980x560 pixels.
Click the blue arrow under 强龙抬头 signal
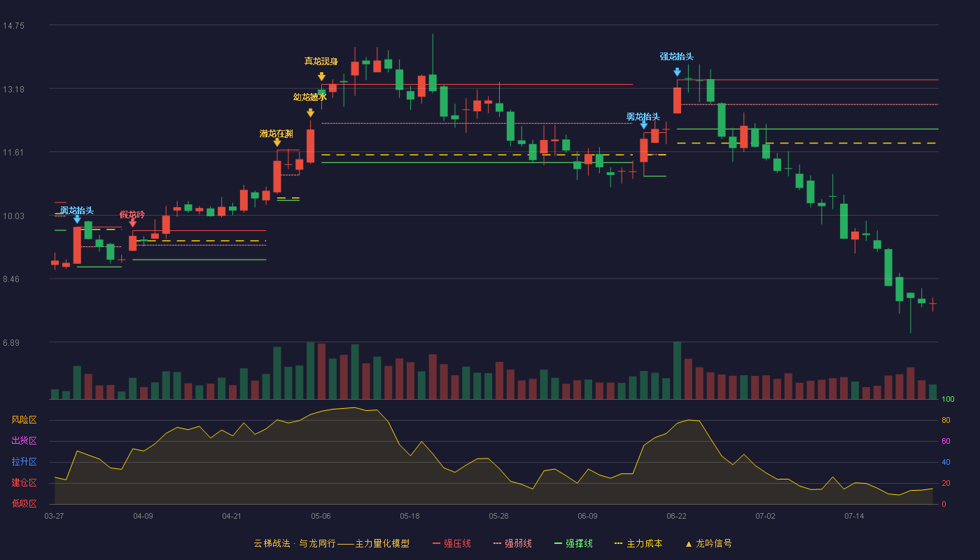[x=677, y=72]
